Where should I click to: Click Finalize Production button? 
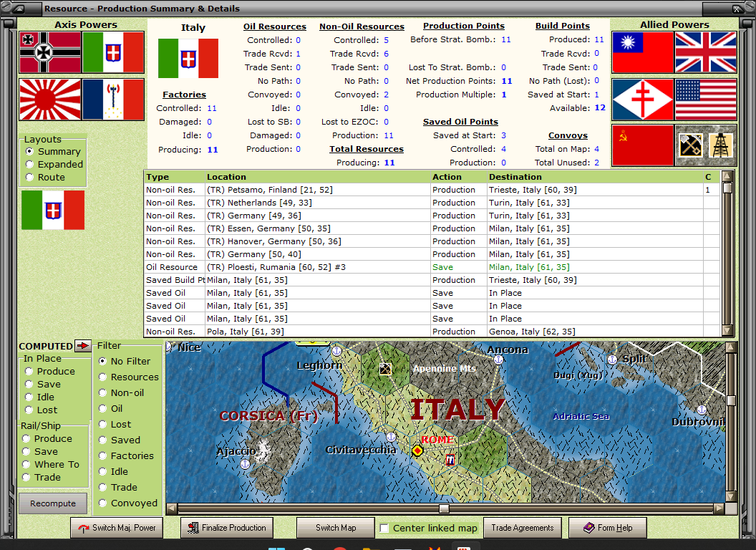(x=227, y=528)
